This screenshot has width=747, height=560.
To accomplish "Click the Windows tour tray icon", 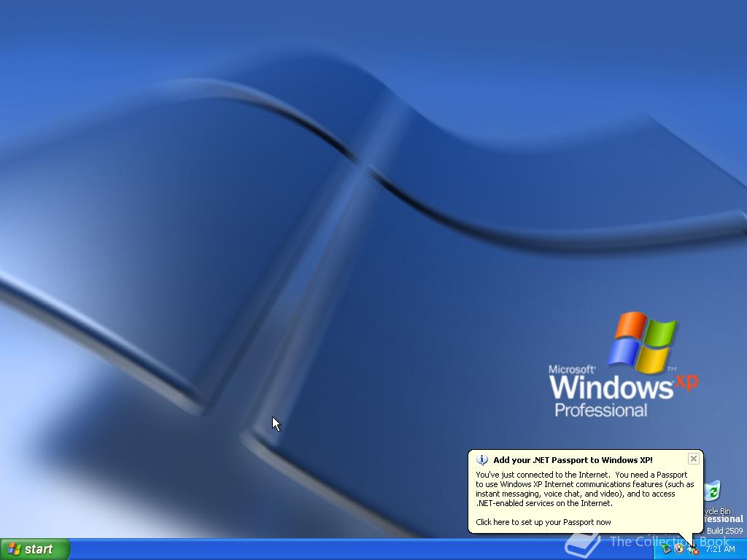I will (x=679, y=549).
